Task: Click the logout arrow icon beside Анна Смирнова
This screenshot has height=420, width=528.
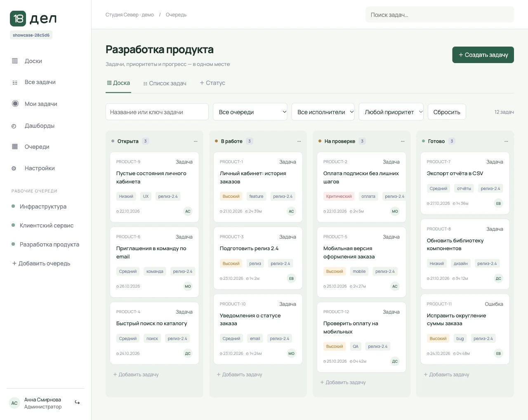Action: point(77,403)
